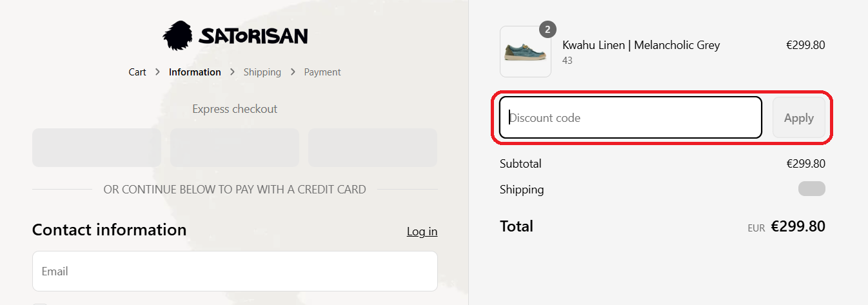The height and width of the screenshot is (305, 868).
Task: Focus the Email input field
Action: coord(235,271)
